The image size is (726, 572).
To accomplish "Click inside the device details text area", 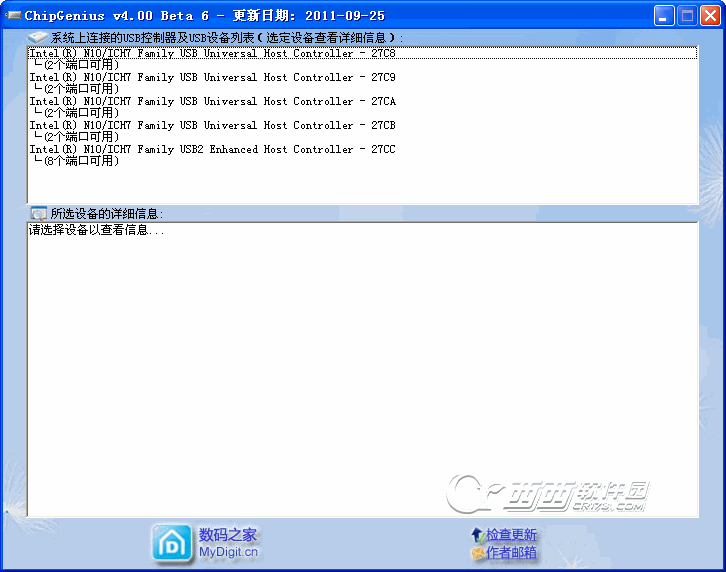I will [x=363, y=369].
